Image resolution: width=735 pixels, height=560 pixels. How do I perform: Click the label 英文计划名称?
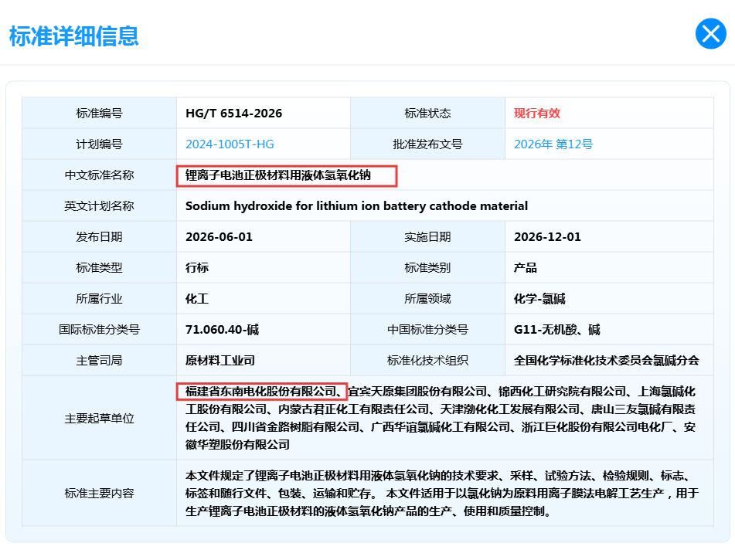[x=100, y=206]
